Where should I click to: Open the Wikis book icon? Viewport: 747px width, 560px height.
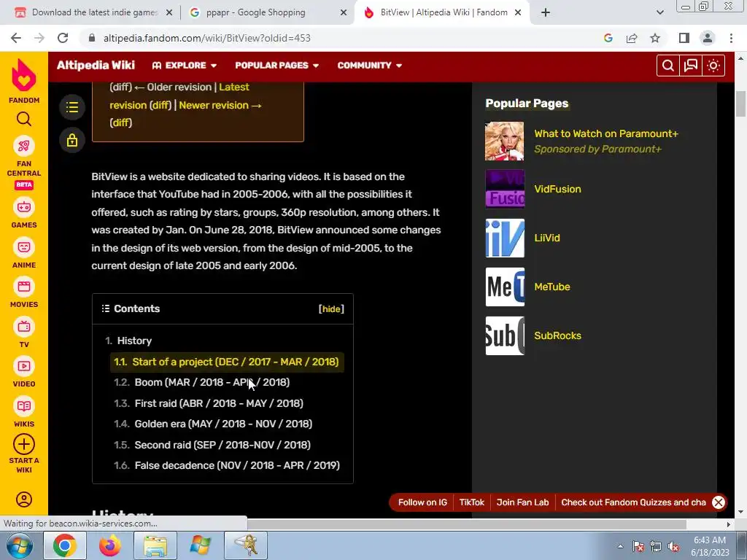click(x=24, y=406)
